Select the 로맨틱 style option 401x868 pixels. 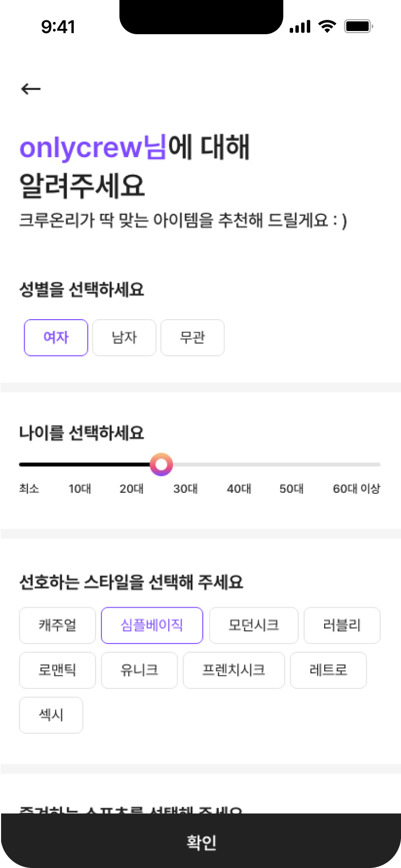click(x=58, y=670)
